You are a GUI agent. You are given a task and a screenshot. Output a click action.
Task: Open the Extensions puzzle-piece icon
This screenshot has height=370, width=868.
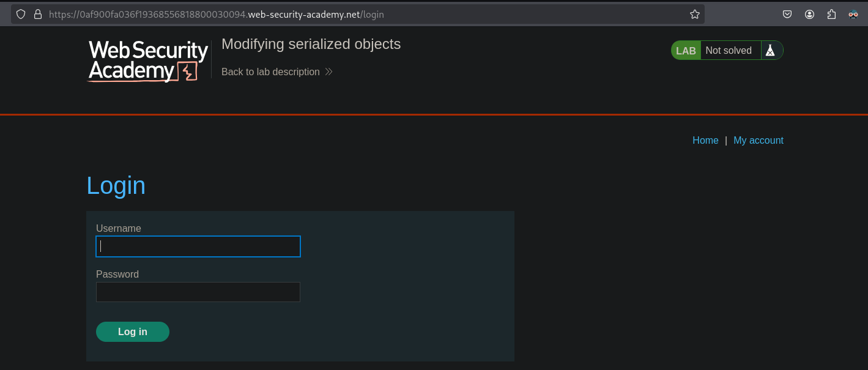[831, 14]
